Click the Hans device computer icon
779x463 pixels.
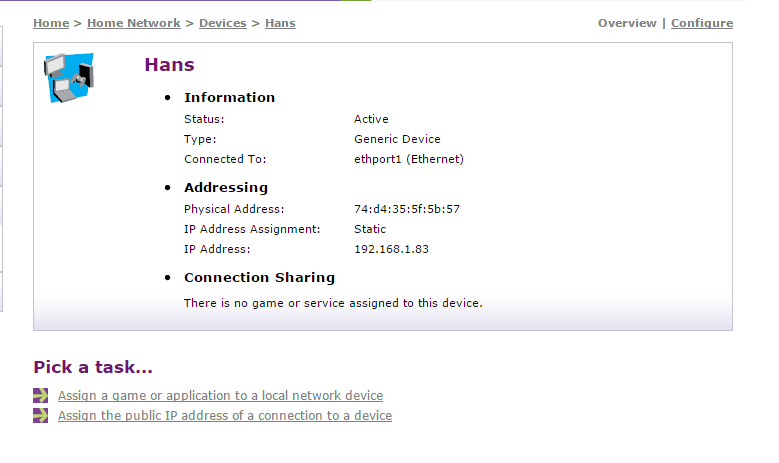(x=68, y=77)
